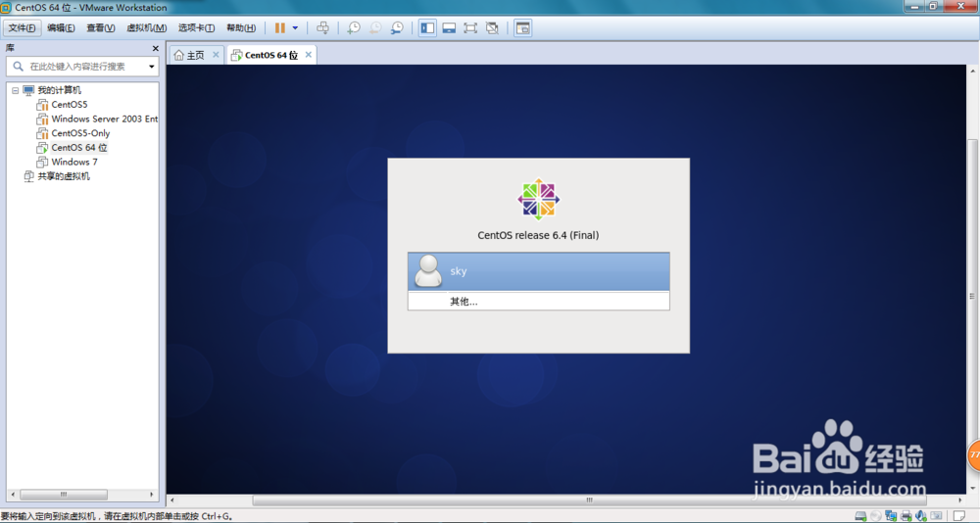Click the display device status icon

point(936,516)
